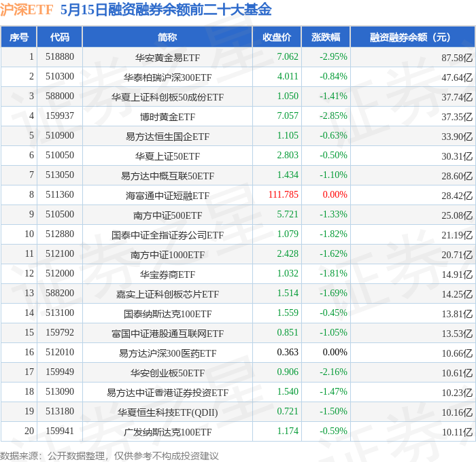Click the name 国泰中证全指证券公司ETF
The image size is (476, 462).
(167, 235)
